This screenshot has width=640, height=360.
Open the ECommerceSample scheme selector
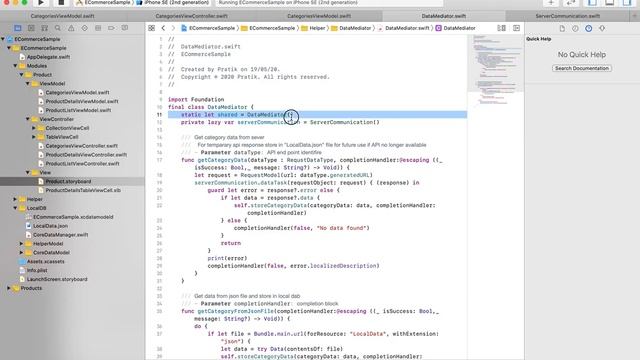click(x=104, y=2)
